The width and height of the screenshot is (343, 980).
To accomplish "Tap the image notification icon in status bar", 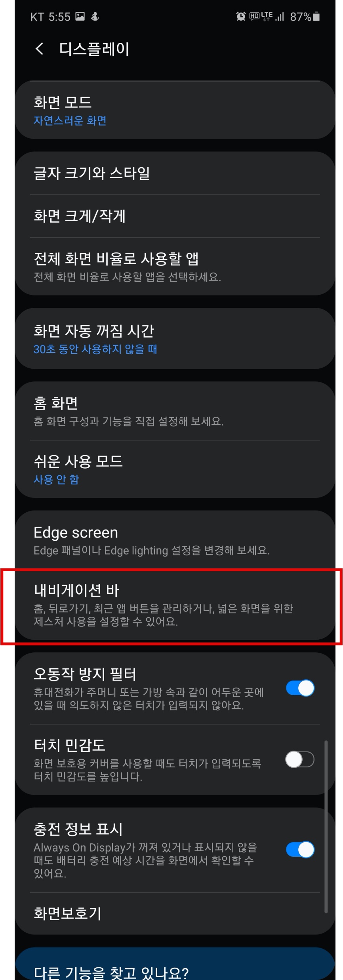I will tap(80, 16).
